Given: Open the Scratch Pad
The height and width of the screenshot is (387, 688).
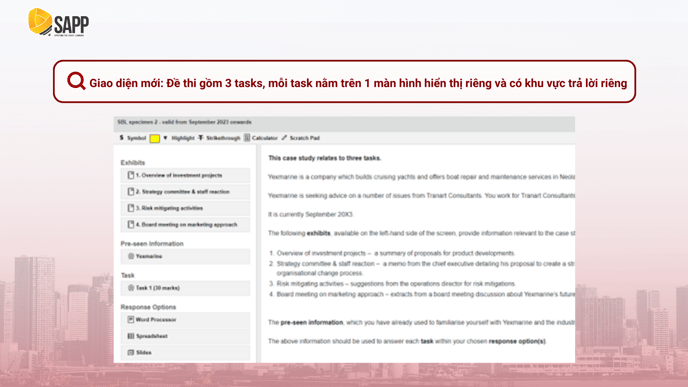Looking at the screenshot, I should [301, 138].
